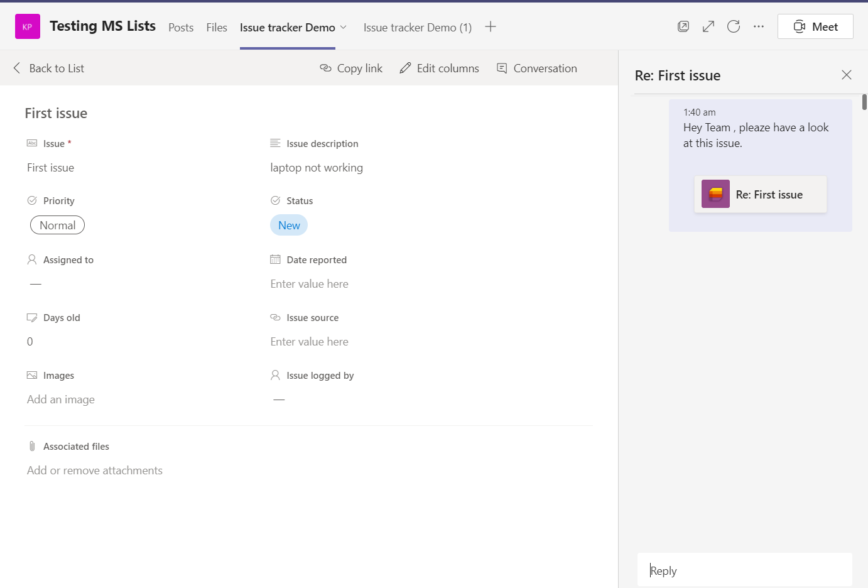Change the New status value
The image size is (868, 588).
point(289,226)
